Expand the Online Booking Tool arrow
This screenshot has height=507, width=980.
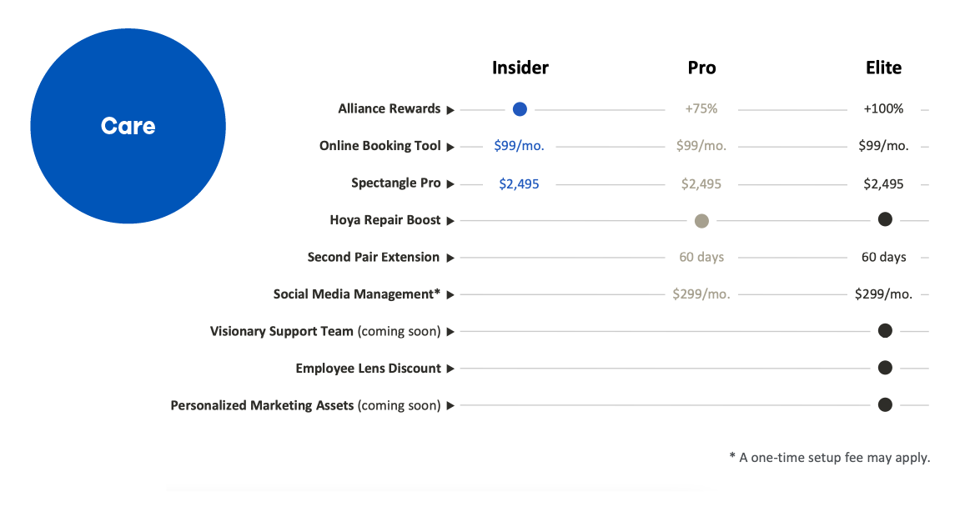(450, 147)
